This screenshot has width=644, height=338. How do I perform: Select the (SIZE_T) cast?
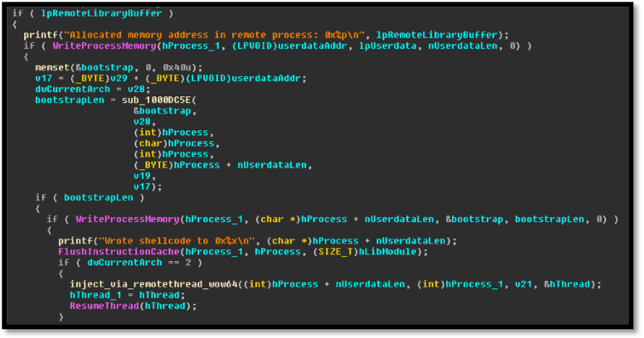click(x=336, y=251)
